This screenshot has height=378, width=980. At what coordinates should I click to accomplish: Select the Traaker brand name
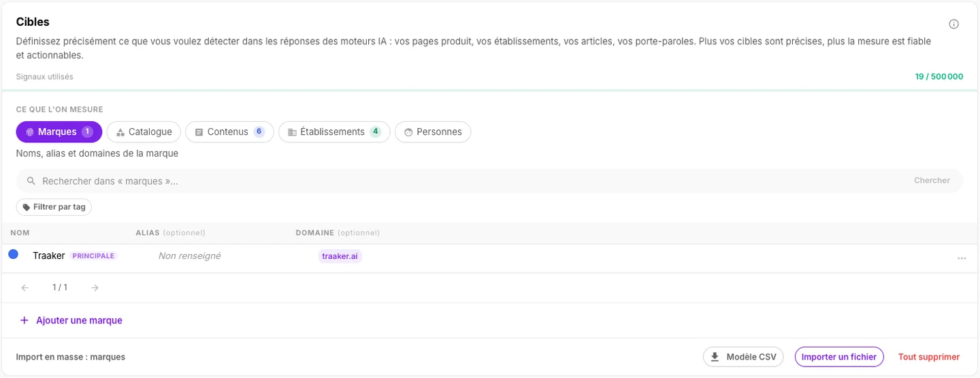48,255
